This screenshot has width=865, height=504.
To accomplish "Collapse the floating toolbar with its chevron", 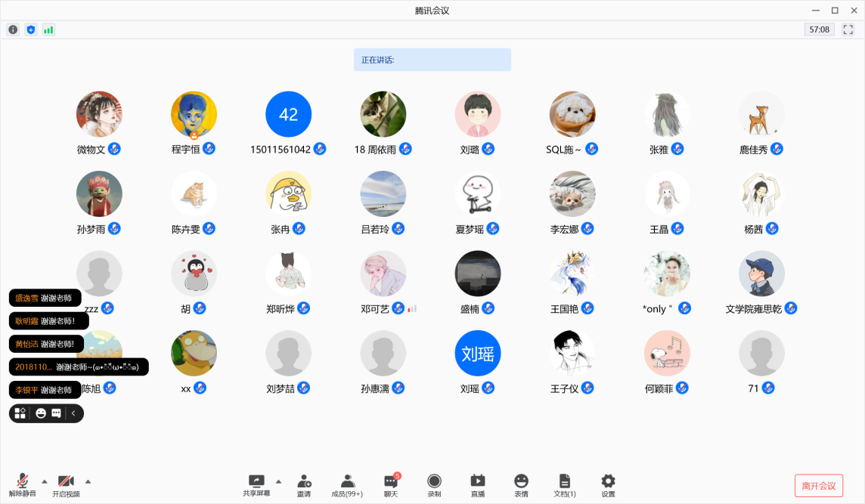I will [x=73, y=413].
